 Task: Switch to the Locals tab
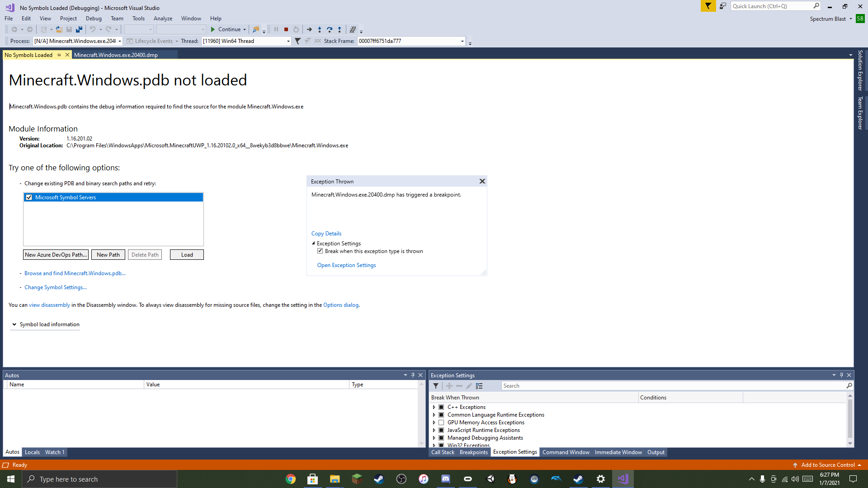(32, 452)
